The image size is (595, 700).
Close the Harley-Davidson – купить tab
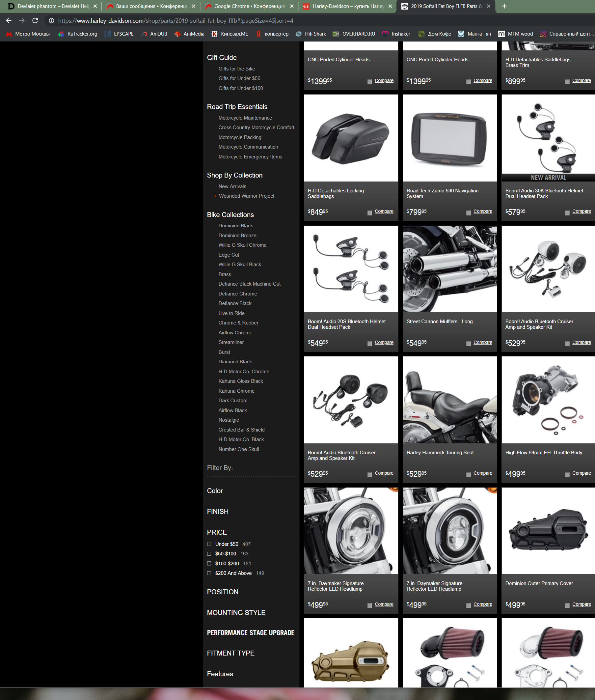tap(390, 6)
